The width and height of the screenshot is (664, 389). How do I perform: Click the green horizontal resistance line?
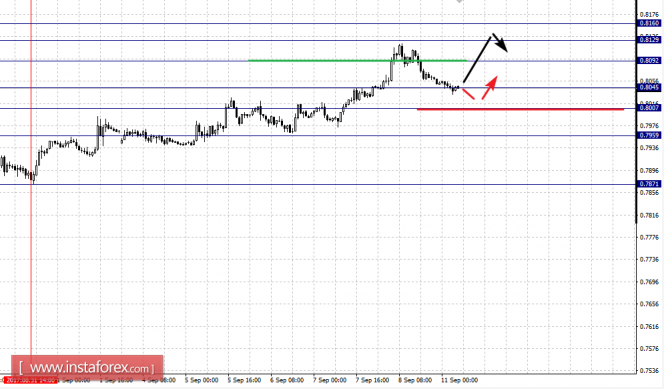pyautogui.click(x=357, y=61)
